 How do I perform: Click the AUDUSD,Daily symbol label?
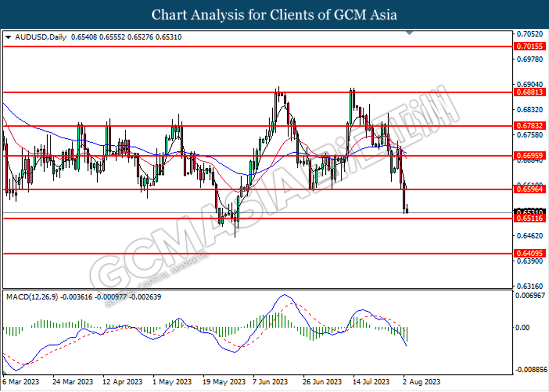point(41,37)
